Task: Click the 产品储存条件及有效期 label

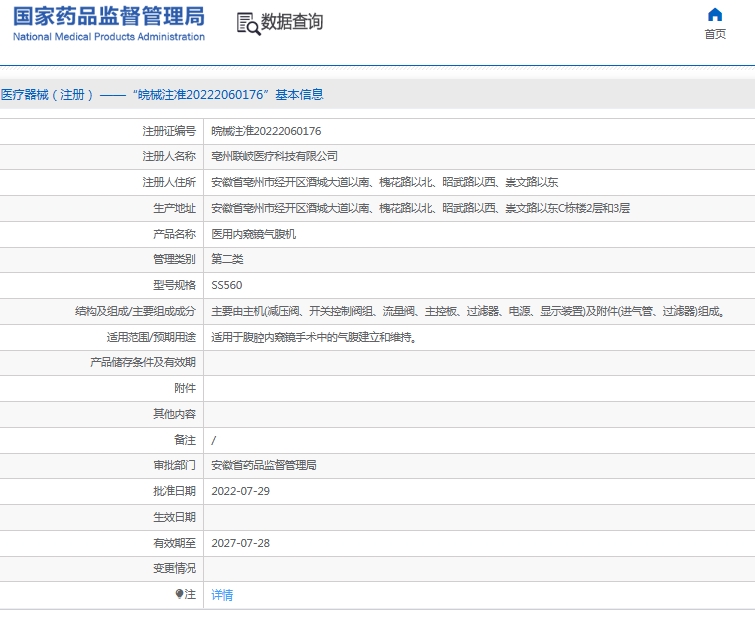Action: (143, 363)
